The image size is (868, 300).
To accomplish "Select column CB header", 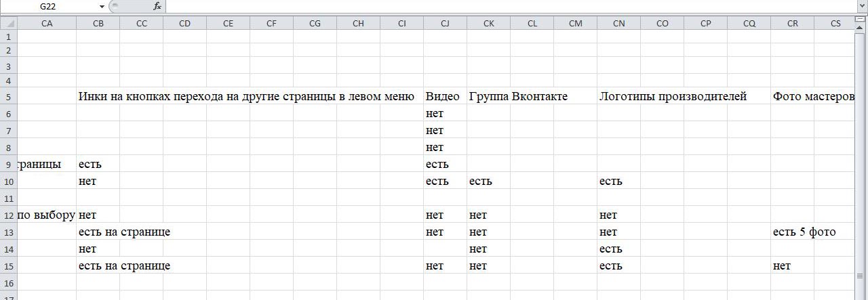I will click(98, 23).
